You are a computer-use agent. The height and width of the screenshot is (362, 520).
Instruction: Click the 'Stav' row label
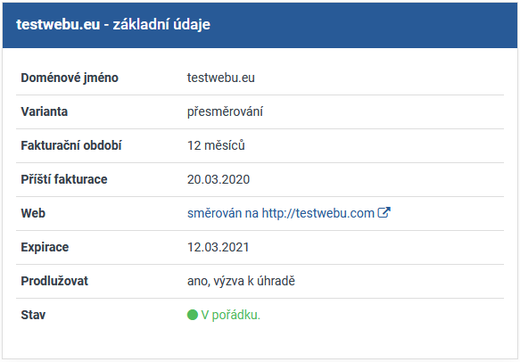(x=33, y=315)
